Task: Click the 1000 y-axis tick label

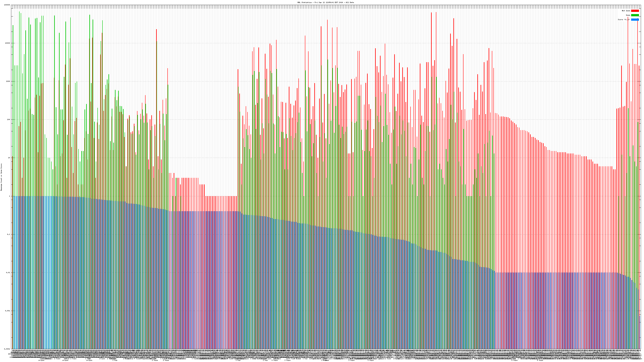Action: point(8,81)
